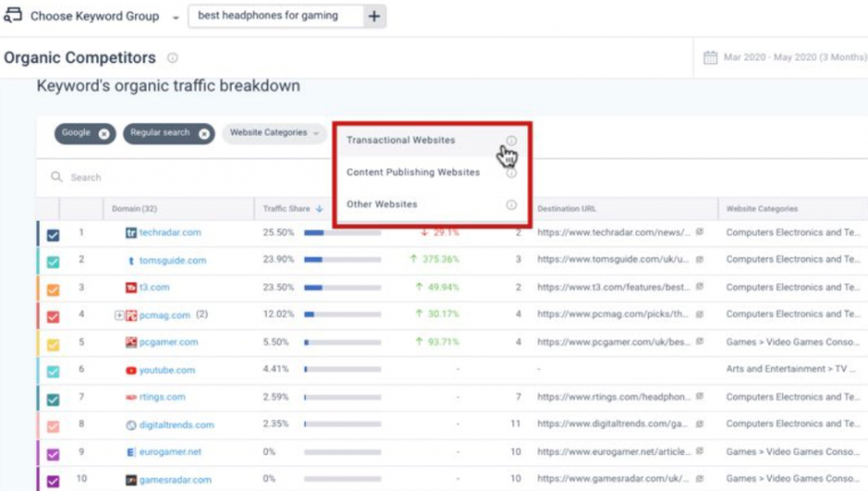Image resolution: width=868 pixels, height=491 pixels.
Task: Remove the Regular search filter chip
Action: [x=204, y=134]
